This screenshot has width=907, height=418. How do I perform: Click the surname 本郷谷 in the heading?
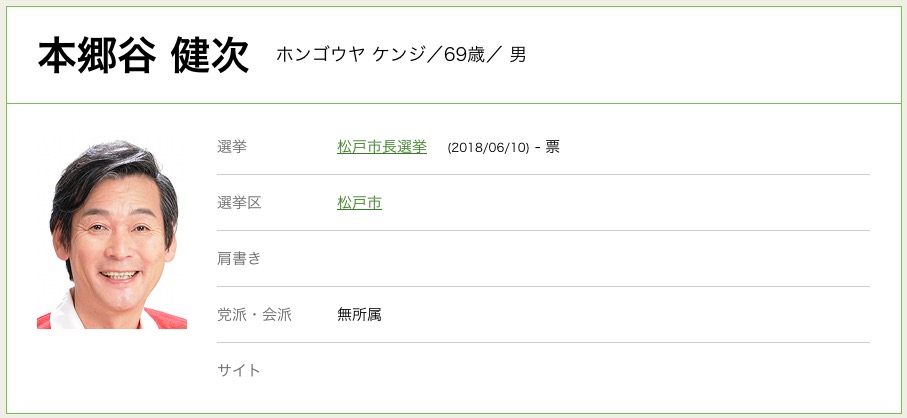click(97, 56)
